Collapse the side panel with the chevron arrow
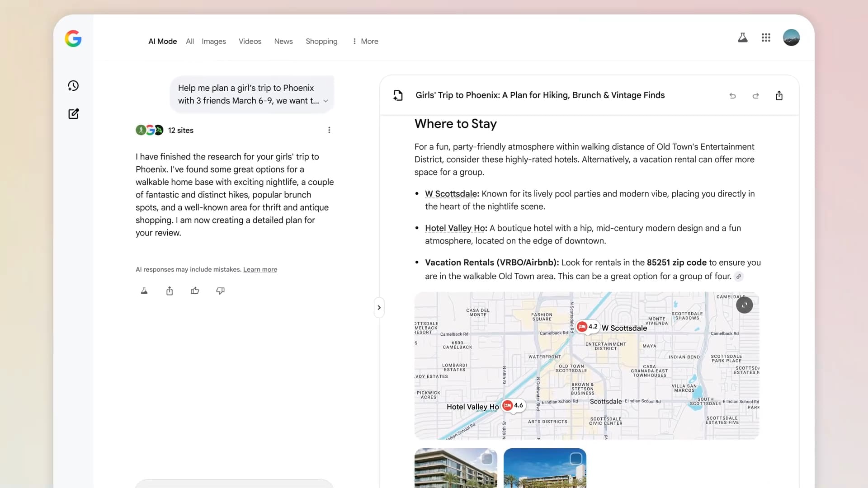Viewport: 868px width, 488px height. point(379,307)
